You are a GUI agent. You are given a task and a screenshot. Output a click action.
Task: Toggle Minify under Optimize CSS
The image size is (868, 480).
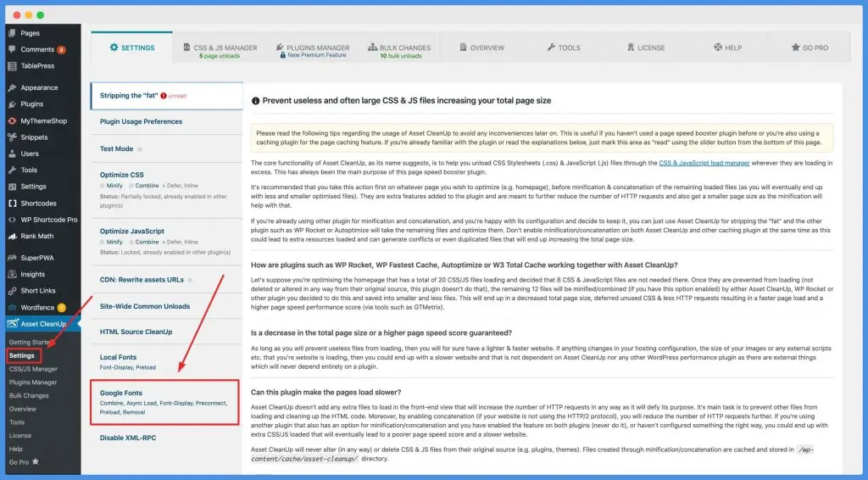click(x=103, y=186)
